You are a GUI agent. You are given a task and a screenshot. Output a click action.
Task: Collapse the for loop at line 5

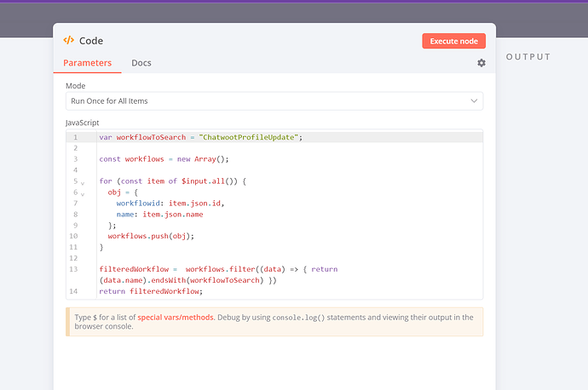point(83,182)
